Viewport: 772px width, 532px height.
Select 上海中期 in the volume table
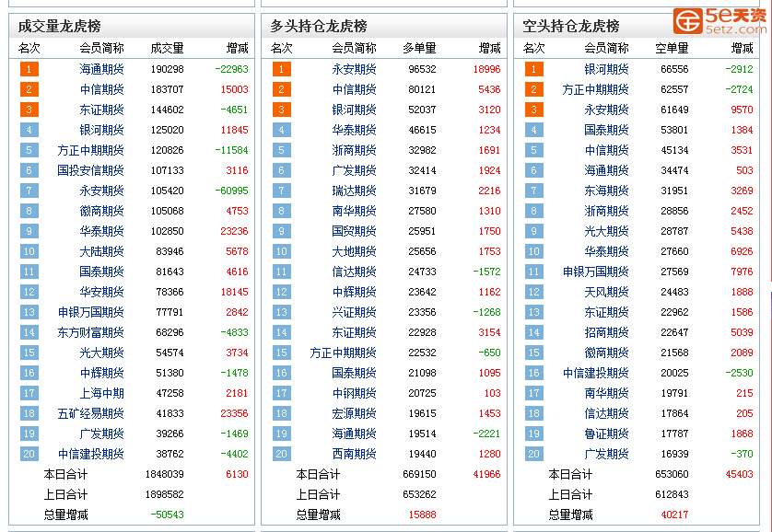pos(102,393)
